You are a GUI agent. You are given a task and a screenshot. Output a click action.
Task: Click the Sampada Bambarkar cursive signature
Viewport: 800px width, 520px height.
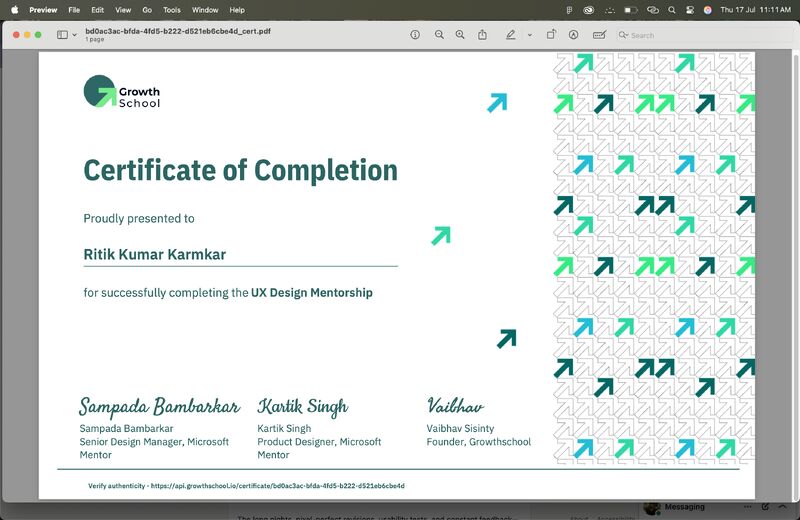(159, 407)
